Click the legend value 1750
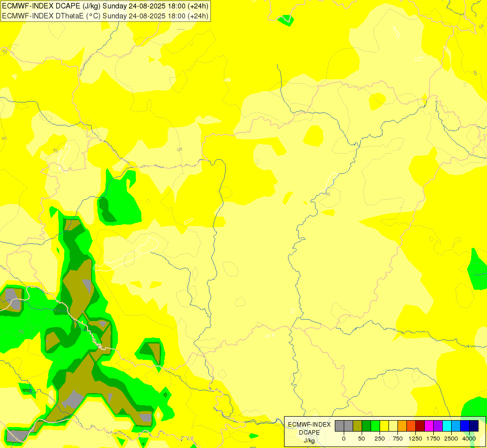Image resolution: width=487 pixels, height=448 pixels. tap(433, 439)
